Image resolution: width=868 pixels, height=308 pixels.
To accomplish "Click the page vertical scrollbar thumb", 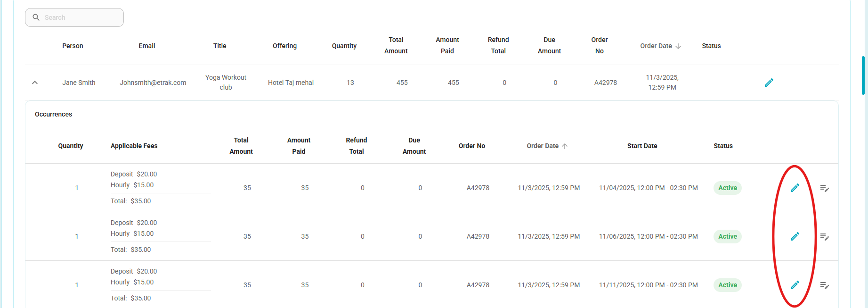I will click(863, 75).
